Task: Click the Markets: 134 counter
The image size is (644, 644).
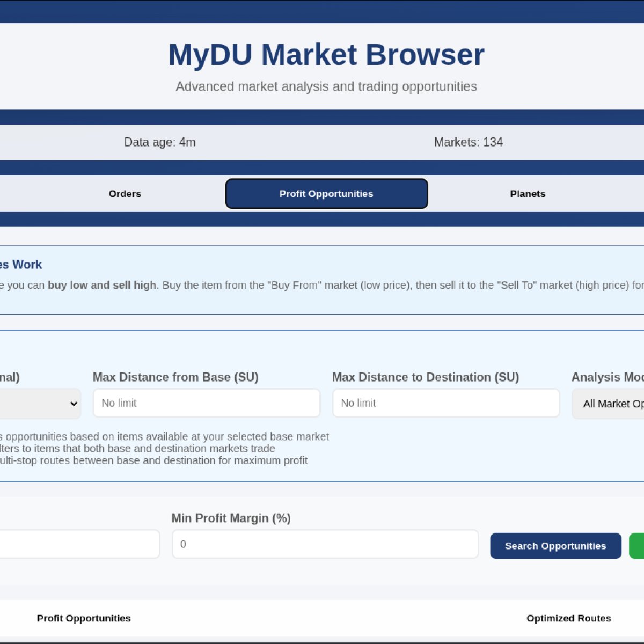Action: [469, 142]
